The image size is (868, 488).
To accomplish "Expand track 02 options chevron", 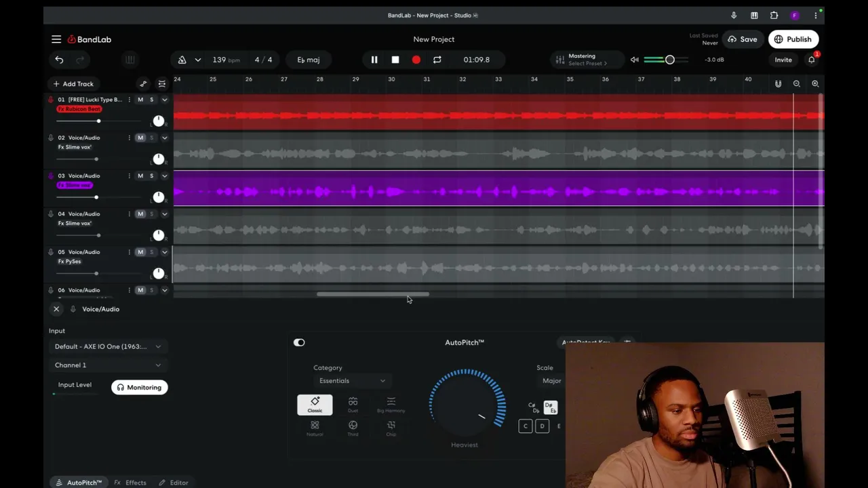I will point(164,138).
